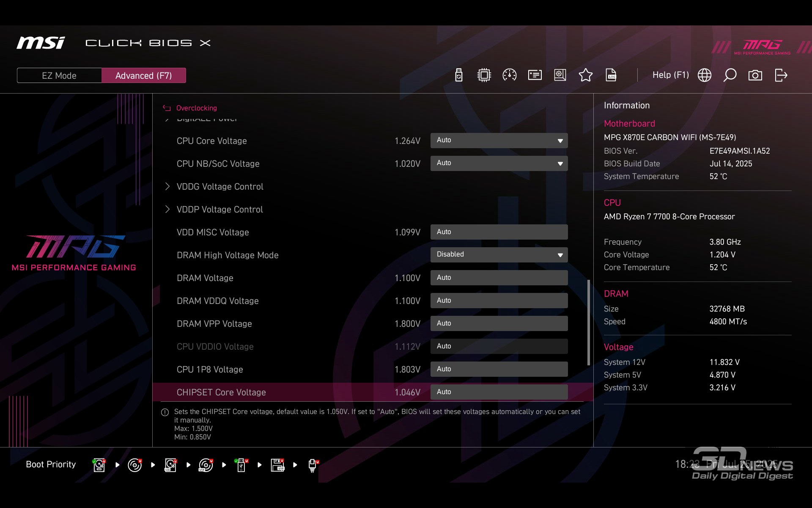The width and height of the screenshot is (812, 508).
Task: Click the CPU VDDIO Voltage Auto field
Action: tap(499, 346)
